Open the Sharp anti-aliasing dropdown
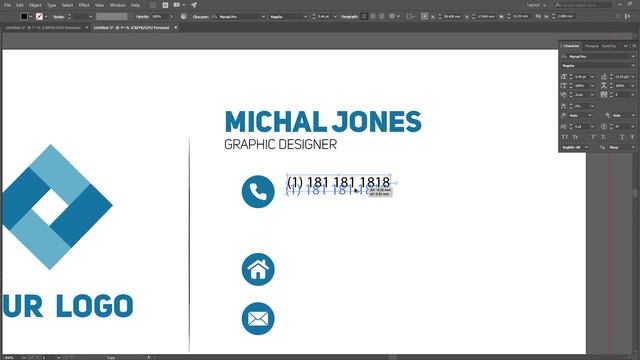 point(621,147)
